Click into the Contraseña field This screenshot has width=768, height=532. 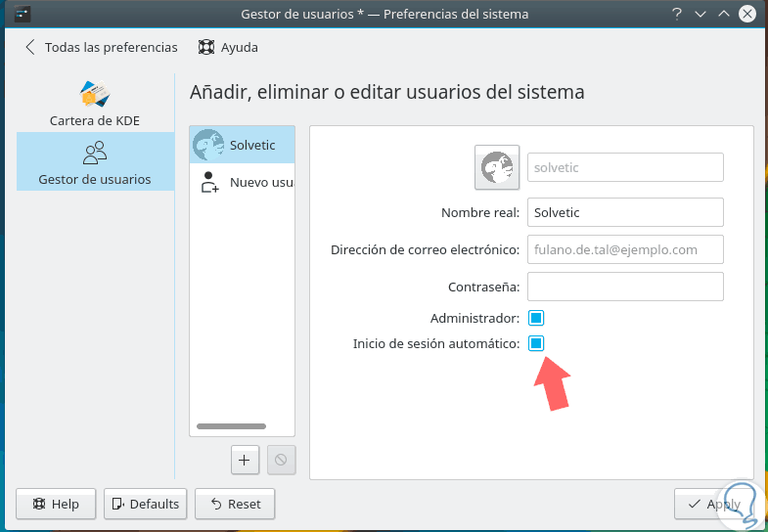pos(625,287)
